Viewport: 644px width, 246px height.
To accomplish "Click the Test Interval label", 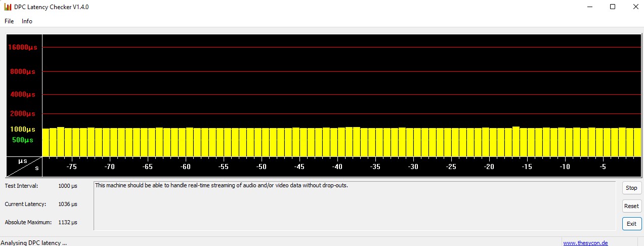I will (x=21, y=186).
